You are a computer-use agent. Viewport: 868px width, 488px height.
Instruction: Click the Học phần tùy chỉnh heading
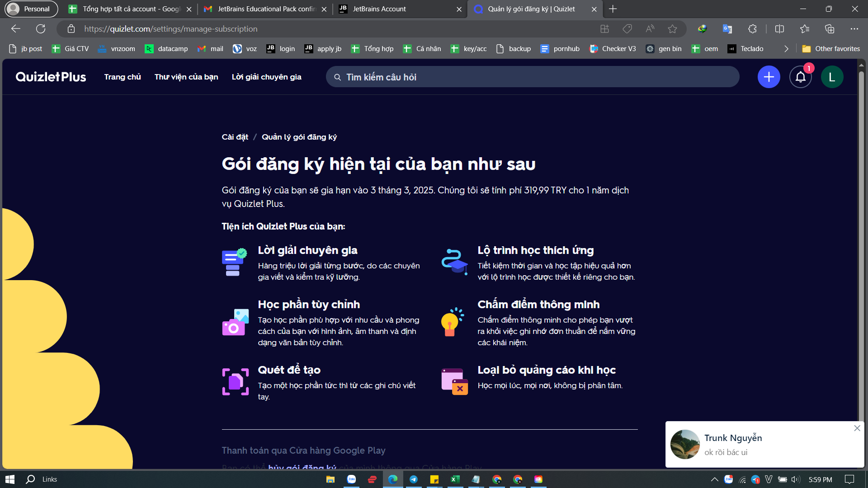click(x=309, y=305)
